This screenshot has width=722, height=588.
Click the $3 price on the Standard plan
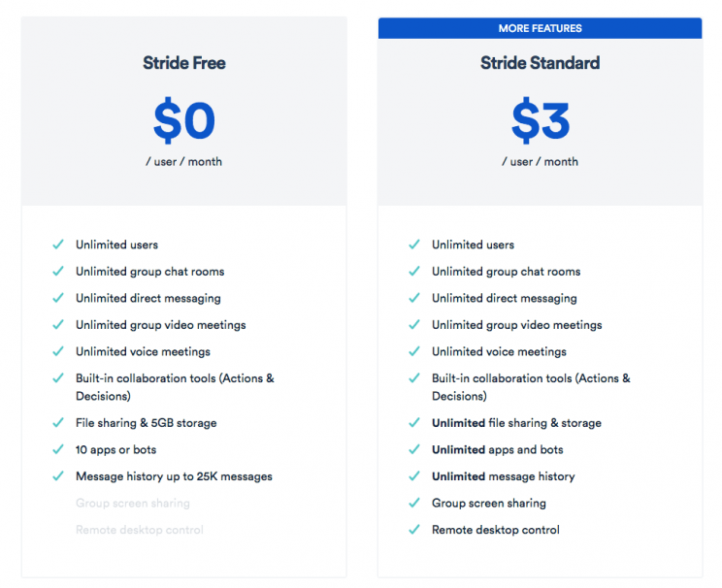[540, 121]
